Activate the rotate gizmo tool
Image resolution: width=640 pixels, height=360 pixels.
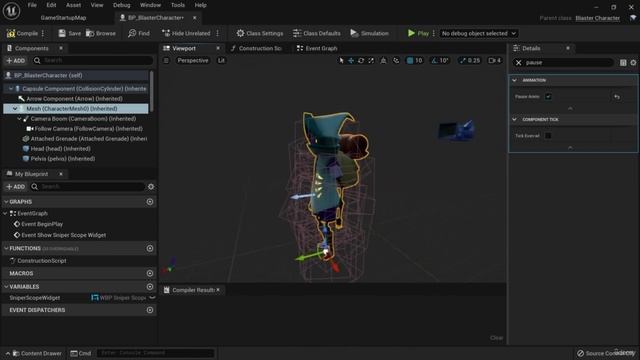click(x=361, y=60)
